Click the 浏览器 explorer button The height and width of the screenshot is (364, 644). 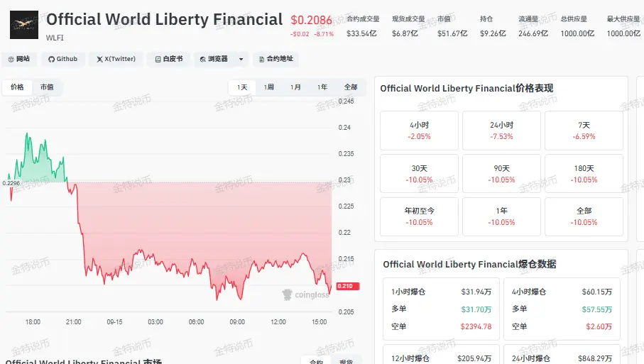(214, 59)
